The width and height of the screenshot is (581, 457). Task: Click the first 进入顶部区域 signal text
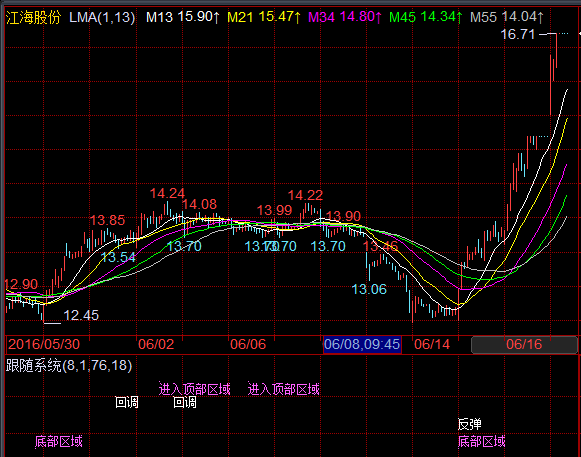(195, 389)
